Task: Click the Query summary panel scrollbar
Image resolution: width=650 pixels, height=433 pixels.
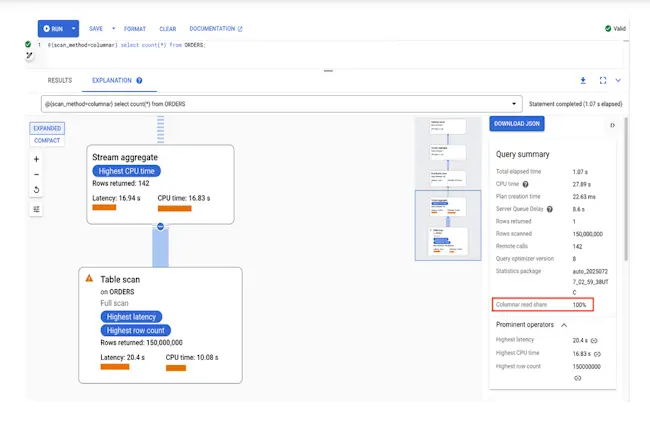Action: tap(626, 189)
